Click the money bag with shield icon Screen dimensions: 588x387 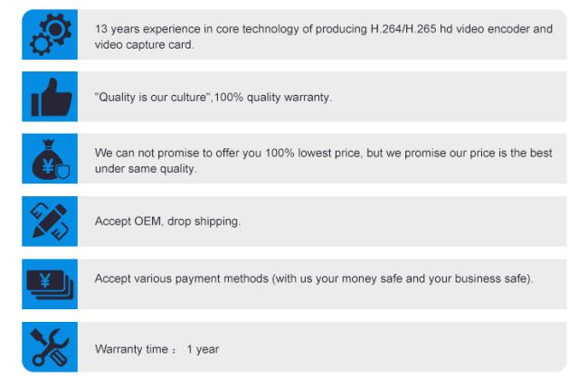[x=51, y=159]
